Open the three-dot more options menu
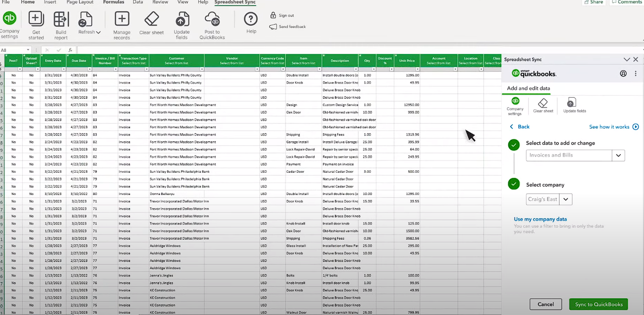This screenshot has height=315, width=644. tap(635, 74)
